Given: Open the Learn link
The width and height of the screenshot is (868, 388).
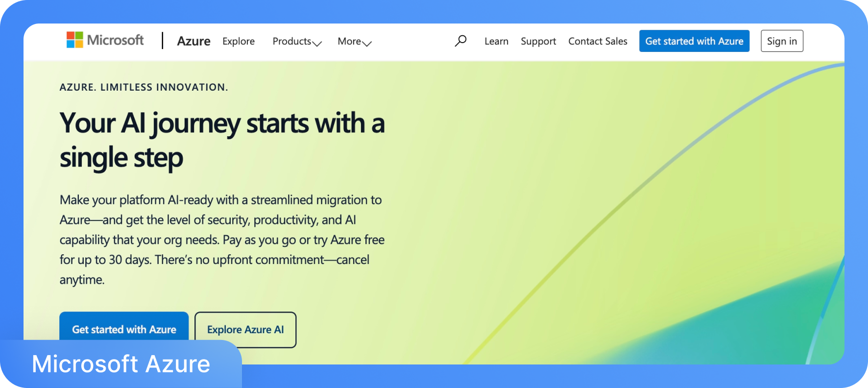Looking at the screenshot, I should tap(496, 41).
